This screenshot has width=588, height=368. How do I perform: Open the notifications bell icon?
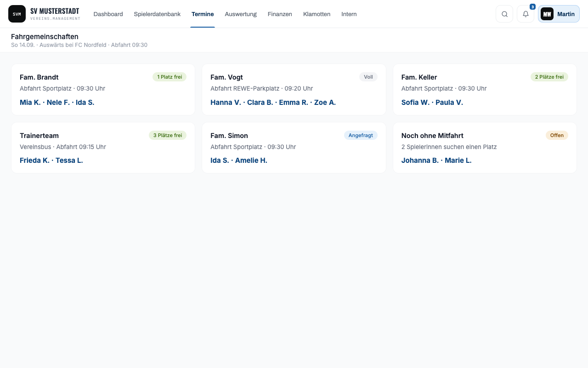coord(526,14)
